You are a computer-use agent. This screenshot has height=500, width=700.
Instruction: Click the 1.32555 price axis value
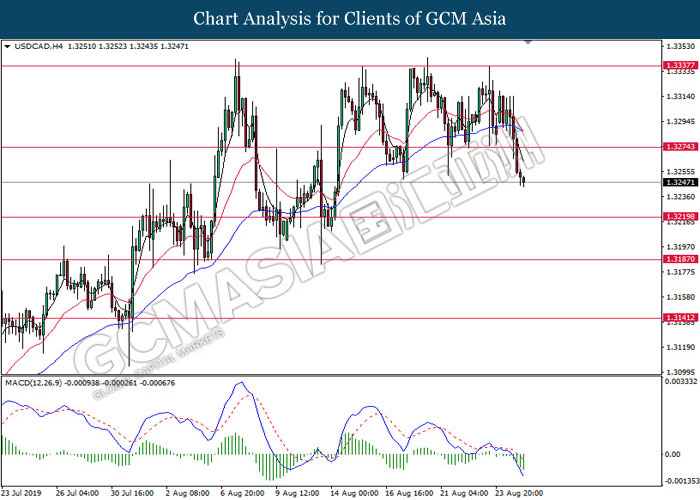pyautogui.click(x=680, y=171)
